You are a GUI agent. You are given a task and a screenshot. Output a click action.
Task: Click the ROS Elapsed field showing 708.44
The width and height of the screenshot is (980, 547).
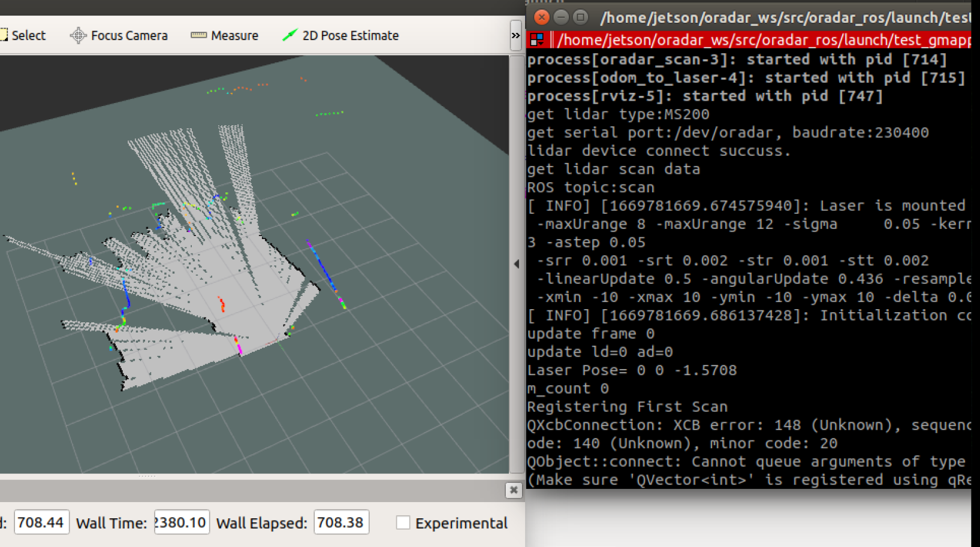[x=41, y=522]
